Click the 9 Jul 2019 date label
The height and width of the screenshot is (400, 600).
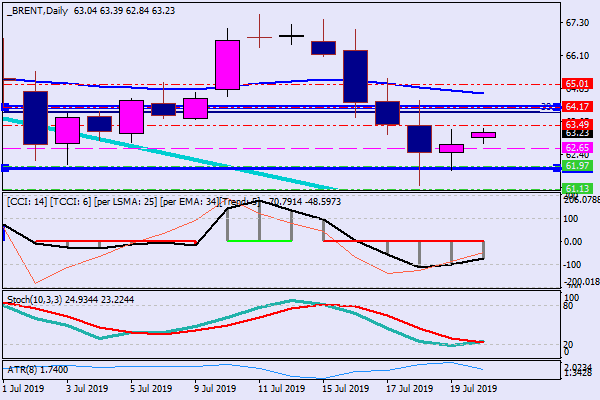213,389
